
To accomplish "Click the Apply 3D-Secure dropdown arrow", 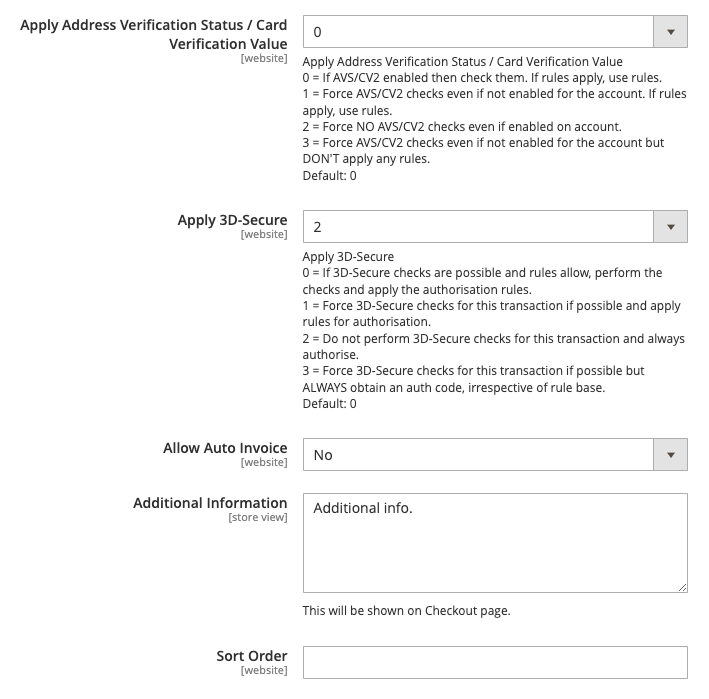I will click(x=671, y=227).
